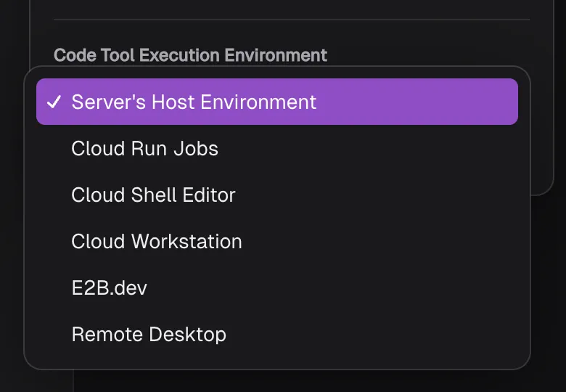This screenshot has height=392, width=566.
Task: Pick Cloud Shell Editor option
Action: [277, 195]
